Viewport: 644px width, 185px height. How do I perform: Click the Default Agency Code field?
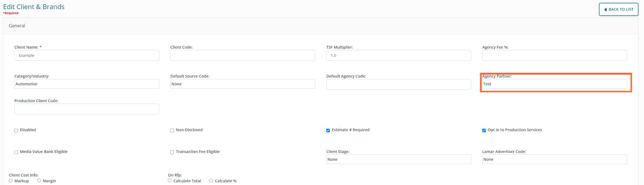click(x=398, y=84)
